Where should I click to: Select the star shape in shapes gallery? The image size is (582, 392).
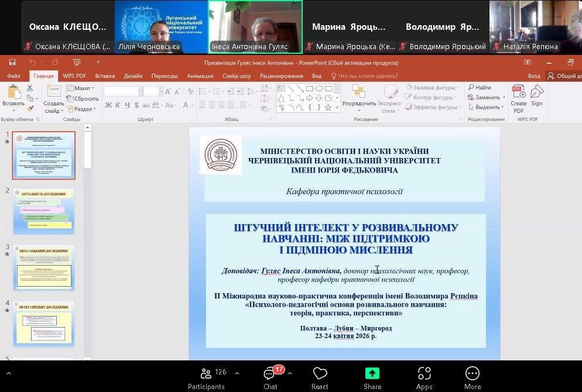click(328, 108)
